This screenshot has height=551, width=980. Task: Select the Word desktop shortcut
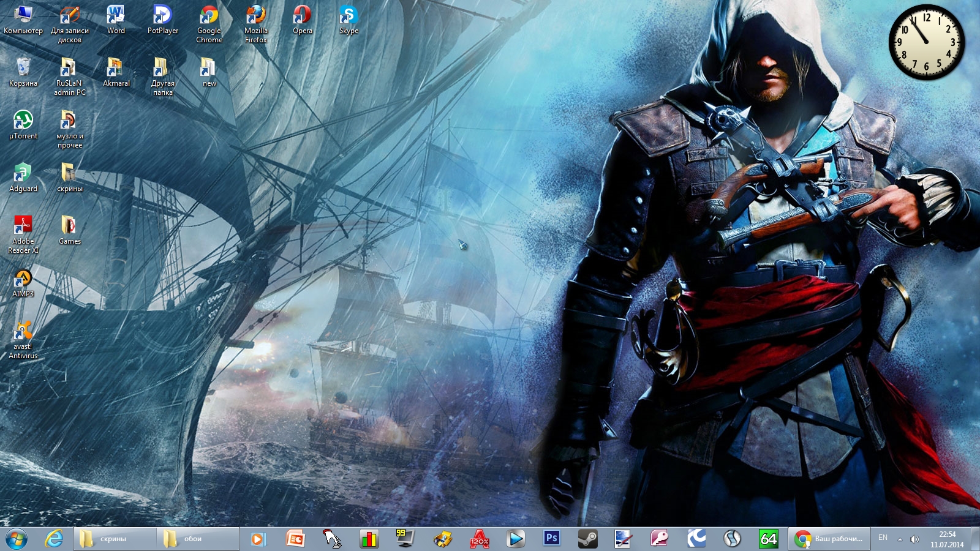pos(116,20)
